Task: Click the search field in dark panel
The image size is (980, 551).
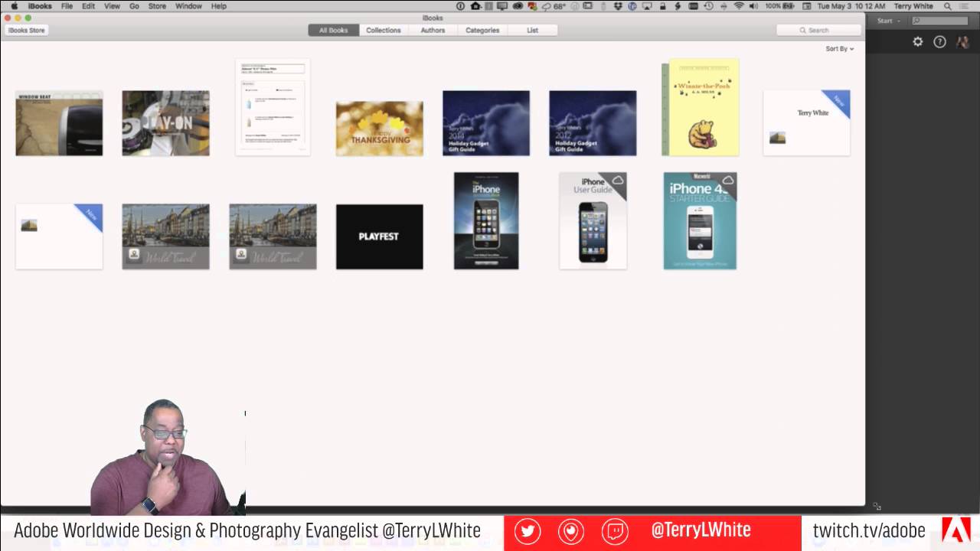Action: pos(939,21)
